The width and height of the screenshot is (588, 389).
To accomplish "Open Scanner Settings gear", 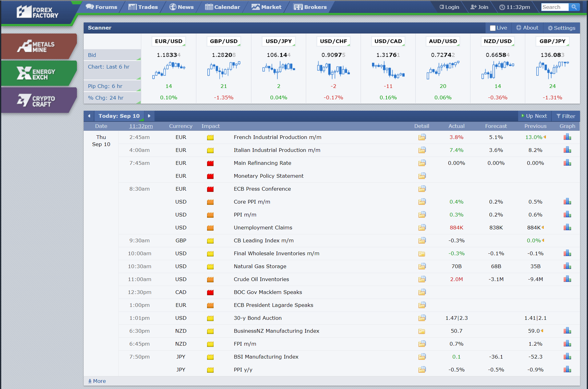I will tap(561, 28).
